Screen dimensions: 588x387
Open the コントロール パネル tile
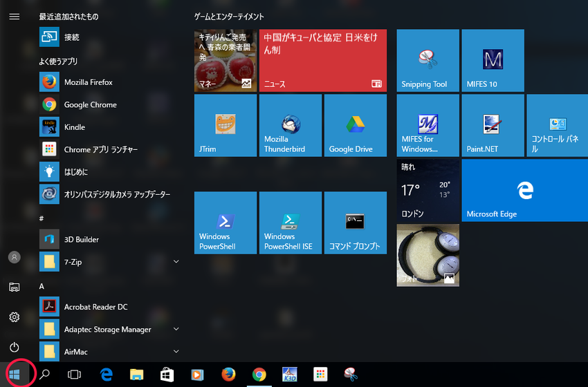558,125
